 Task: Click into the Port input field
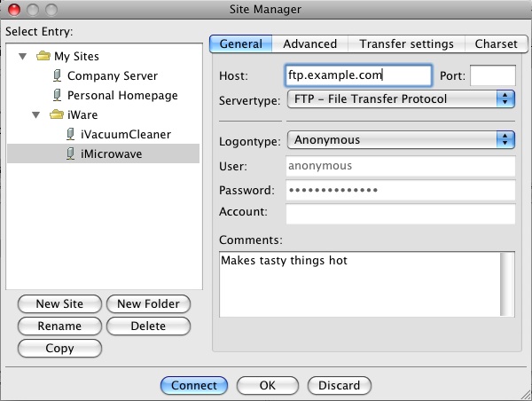(x=492, y=75)
